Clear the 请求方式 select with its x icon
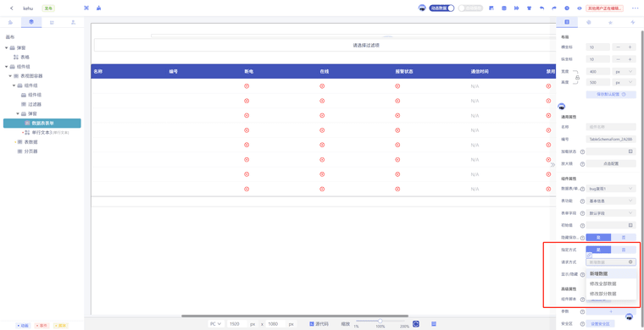 (630, 261)
